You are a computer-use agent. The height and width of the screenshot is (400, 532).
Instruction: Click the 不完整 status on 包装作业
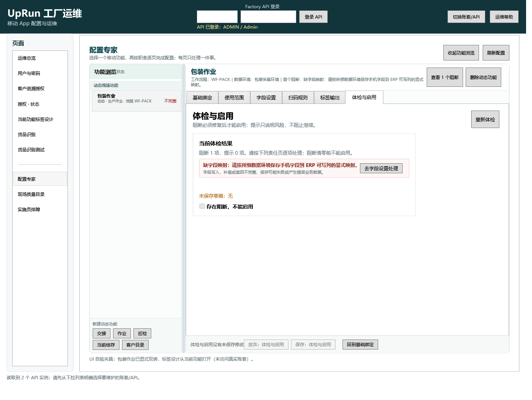170,101
